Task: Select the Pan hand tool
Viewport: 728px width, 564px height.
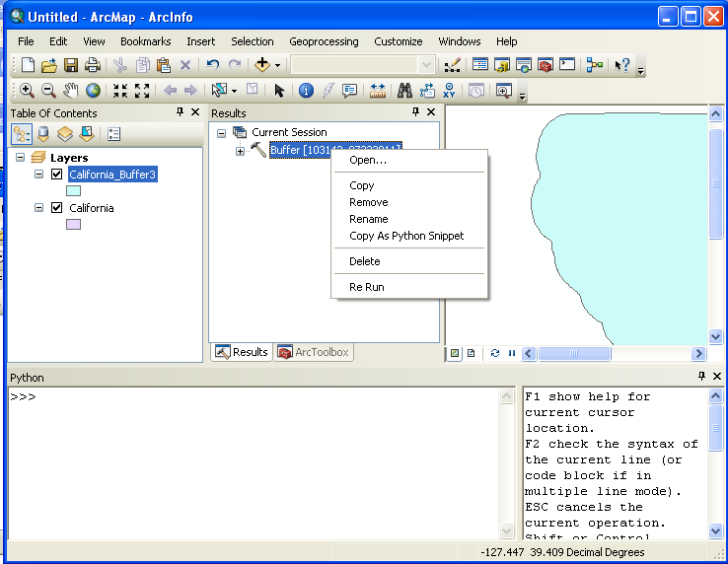Action: (x=71, y=91)
